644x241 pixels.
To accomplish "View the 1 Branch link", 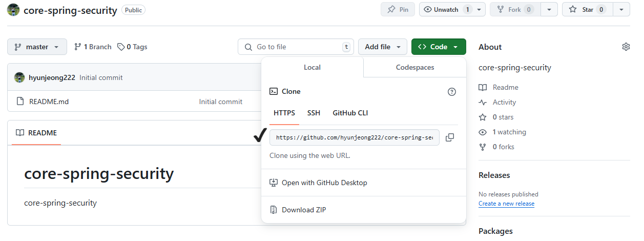I will 93,47.
